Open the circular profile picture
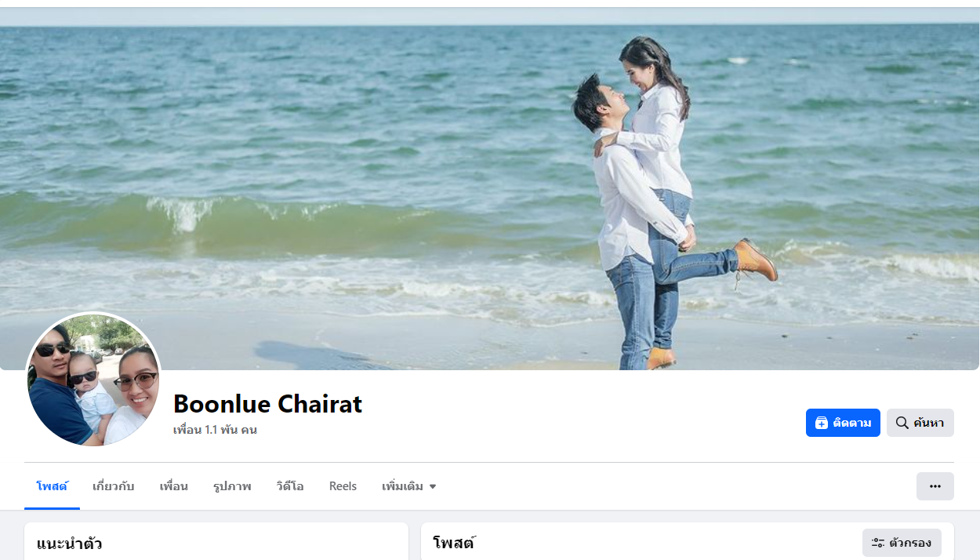This screenshot has height=560, width=980. click(x=94, y=380)
